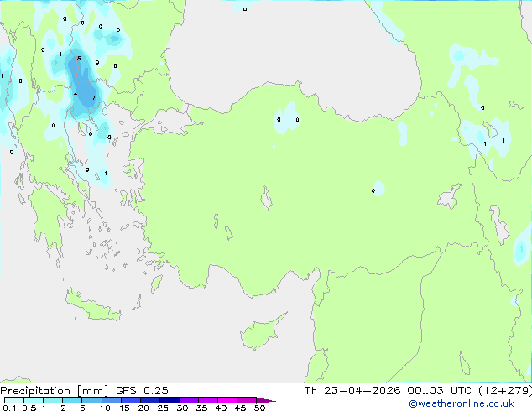
Task: Click the "7" precipitation value on map
Action: 94,97
